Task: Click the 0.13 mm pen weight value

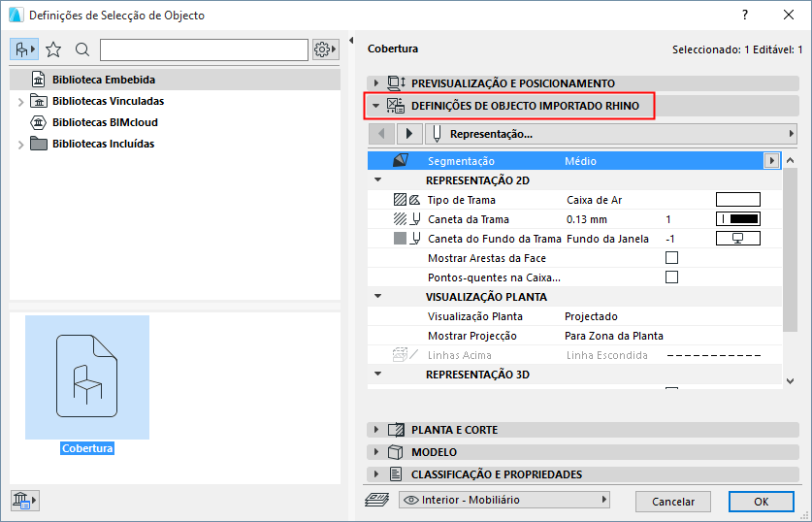Action: pyautogui.click(x=586, y=219)
